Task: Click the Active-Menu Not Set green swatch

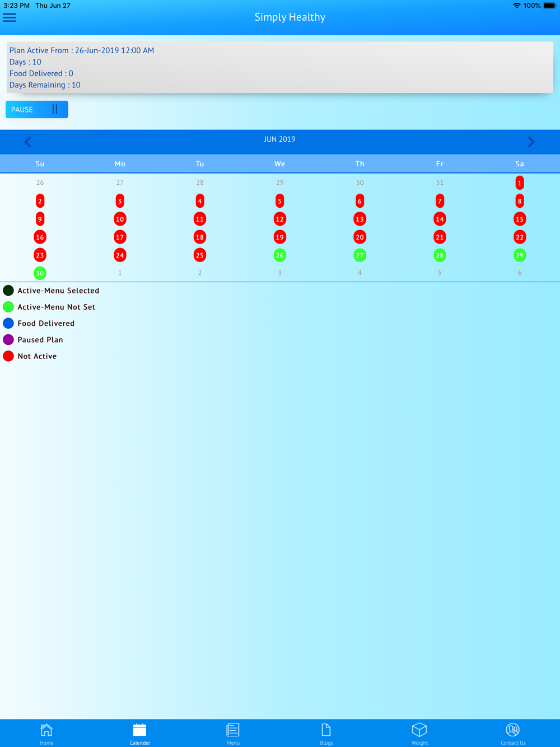Action: tap(8, 307)
